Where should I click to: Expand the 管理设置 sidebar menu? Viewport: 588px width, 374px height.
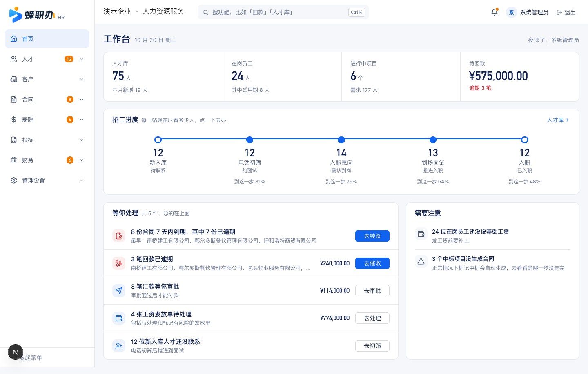point(47,180)
